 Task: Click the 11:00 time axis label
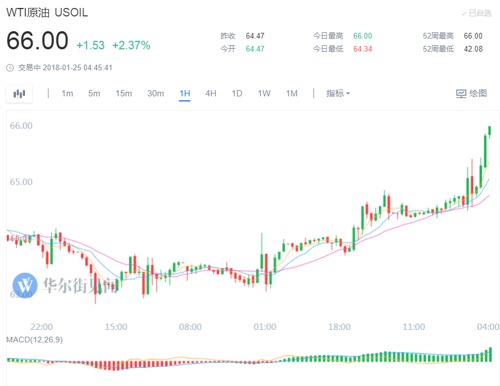point(414,327)
